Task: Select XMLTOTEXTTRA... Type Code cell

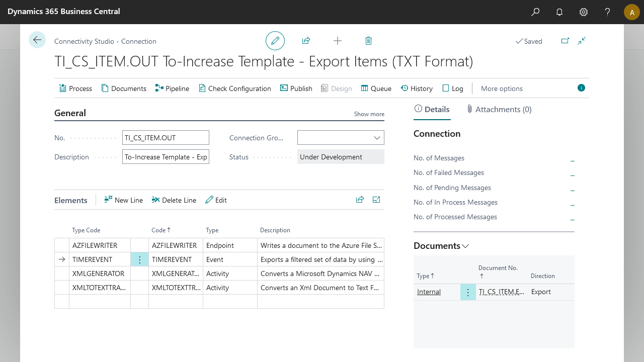Action: point(100,288)
